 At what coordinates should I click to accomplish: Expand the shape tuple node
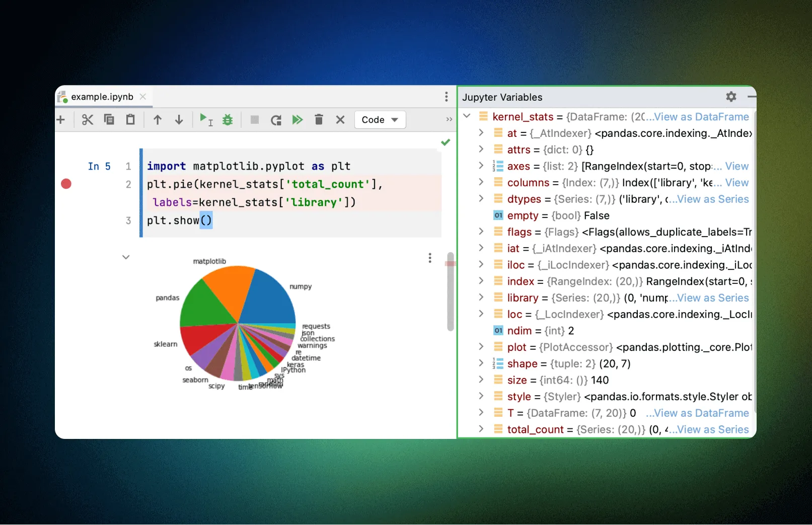[x=481, y=363]
